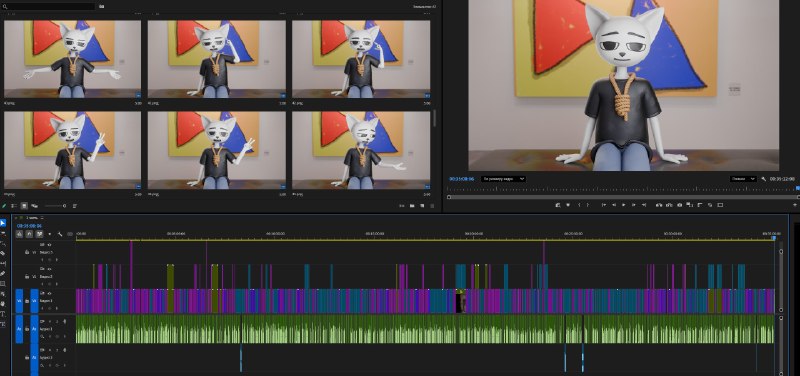
Task: Toggle lock on video track V2
Action: [x=27, y=277]
